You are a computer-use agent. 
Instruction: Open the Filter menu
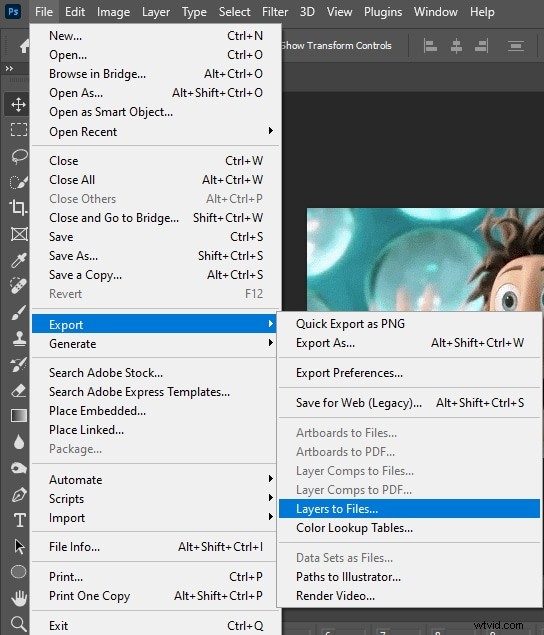click(x=275, y=12)
